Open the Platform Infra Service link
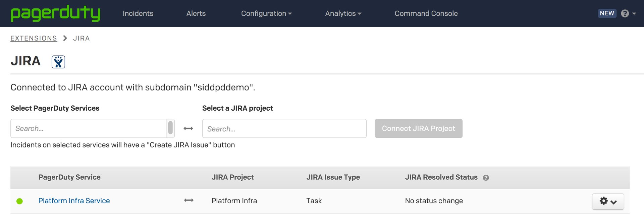The height and width of the screenshot is (224, 644). (x=74, y=201)
